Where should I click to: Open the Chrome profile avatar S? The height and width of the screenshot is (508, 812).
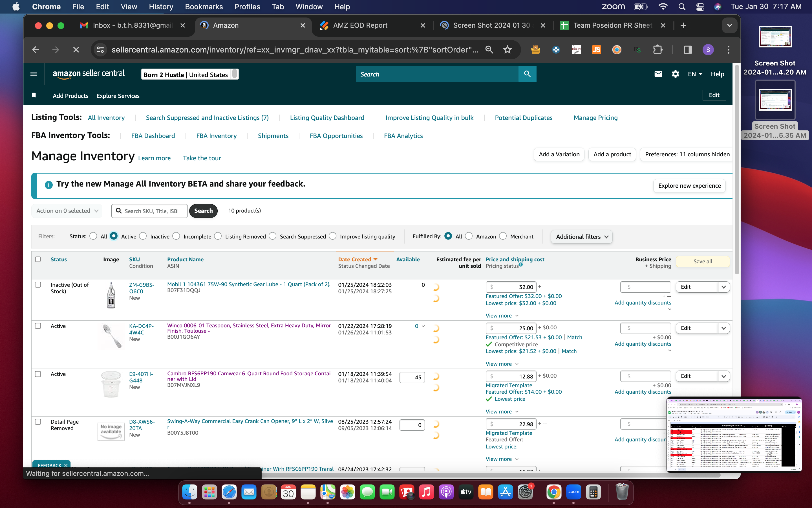(x=708, y=50)
